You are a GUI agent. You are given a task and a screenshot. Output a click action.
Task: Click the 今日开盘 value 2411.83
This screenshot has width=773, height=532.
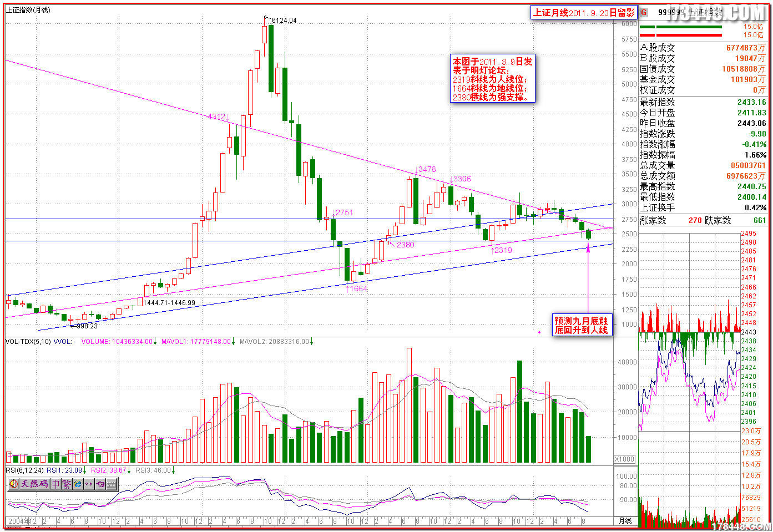pyautogui.click(x=752, y=113)
